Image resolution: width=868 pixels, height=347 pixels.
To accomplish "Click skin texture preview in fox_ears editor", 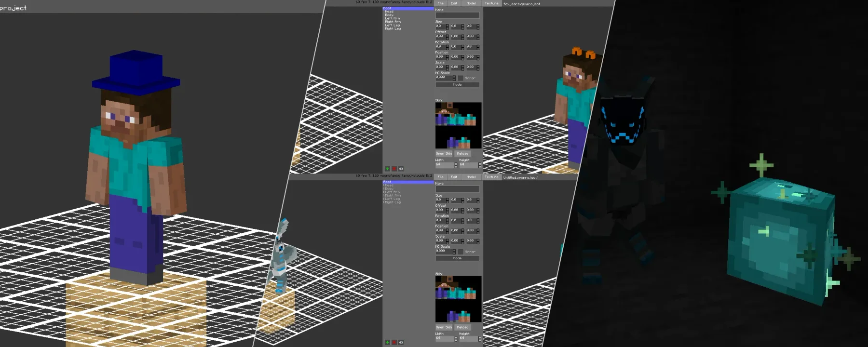I will point(458,125).
